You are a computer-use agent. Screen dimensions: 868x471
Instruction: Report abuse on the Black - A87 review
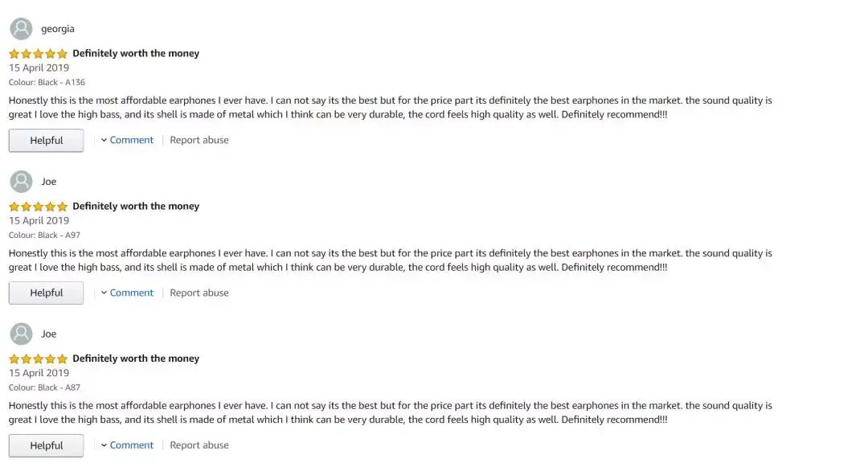199,445
